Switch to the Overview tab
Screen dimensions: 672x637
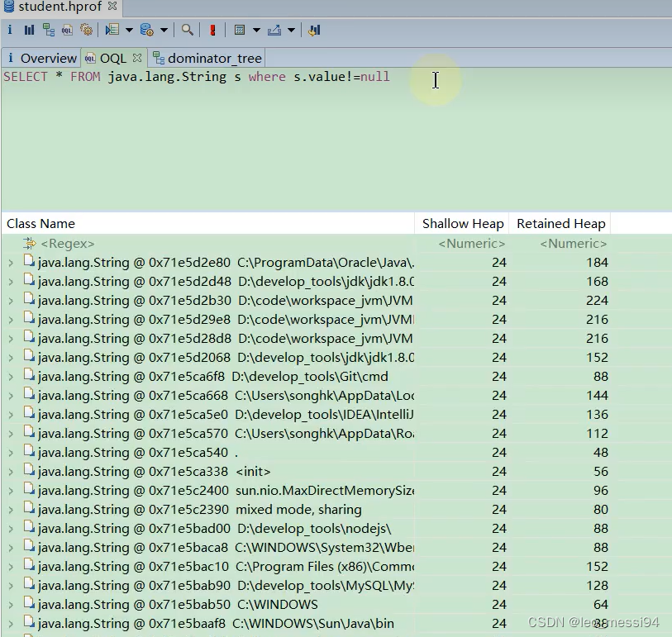41,58
